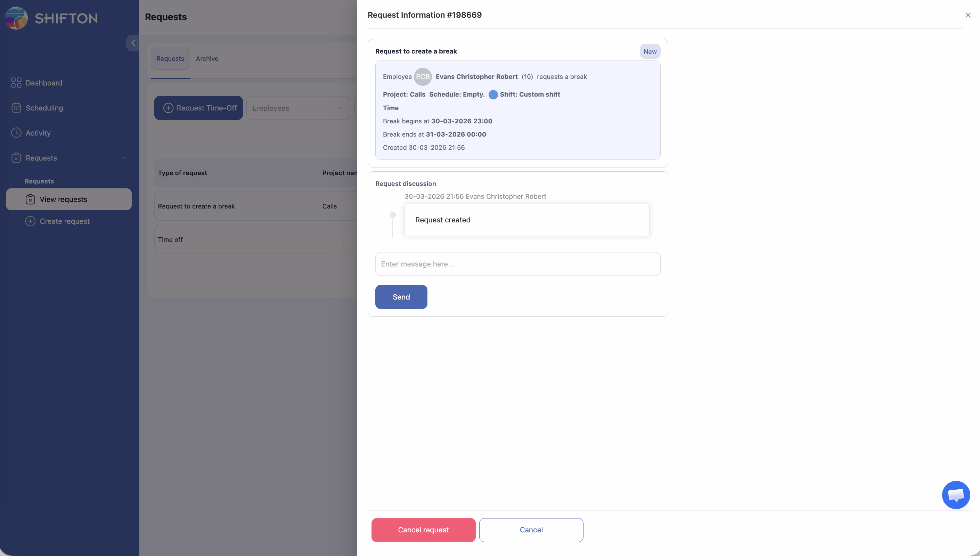Collapse the sidebar with the arrow button

[x=133, y=43]
